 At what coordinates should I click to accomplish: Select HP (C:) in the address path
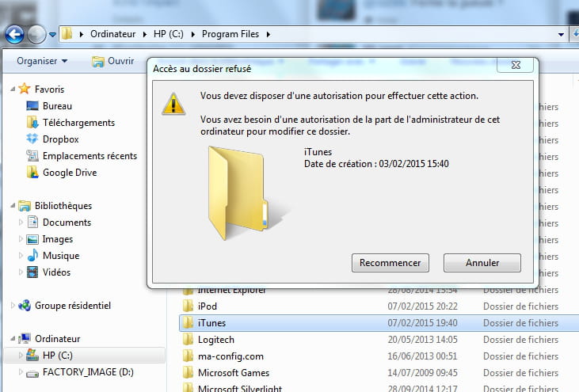click(x=169, y=34)
